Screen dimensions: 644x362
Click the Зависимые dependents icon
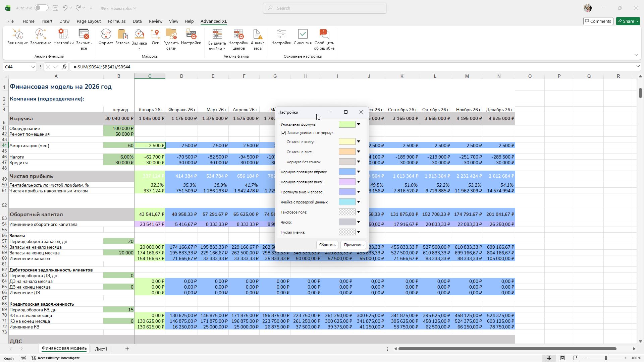point(41,34)
